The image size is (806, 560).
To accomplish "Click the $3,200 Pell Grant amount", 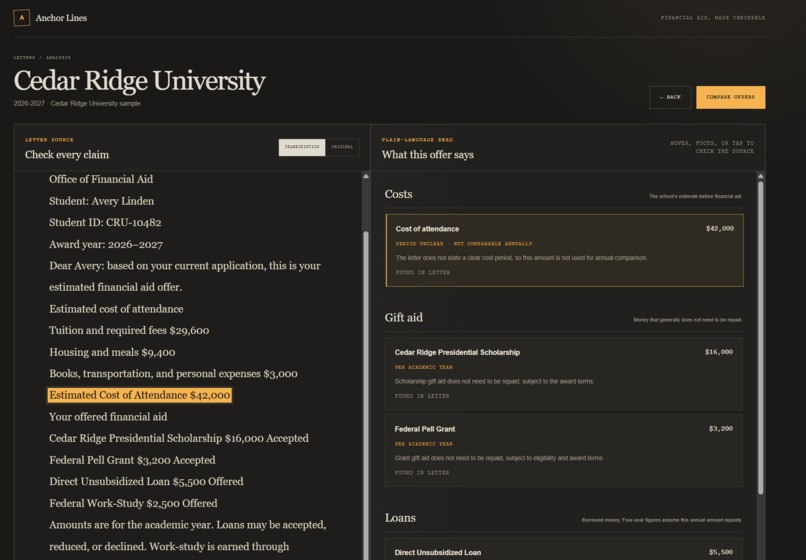I will pos(721,428).
